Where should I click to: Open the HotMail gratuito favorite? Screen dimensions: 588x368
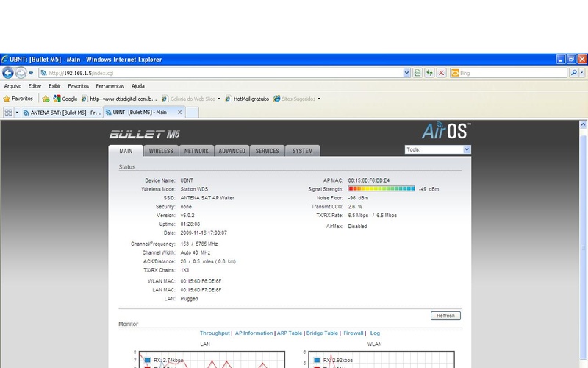247,99
